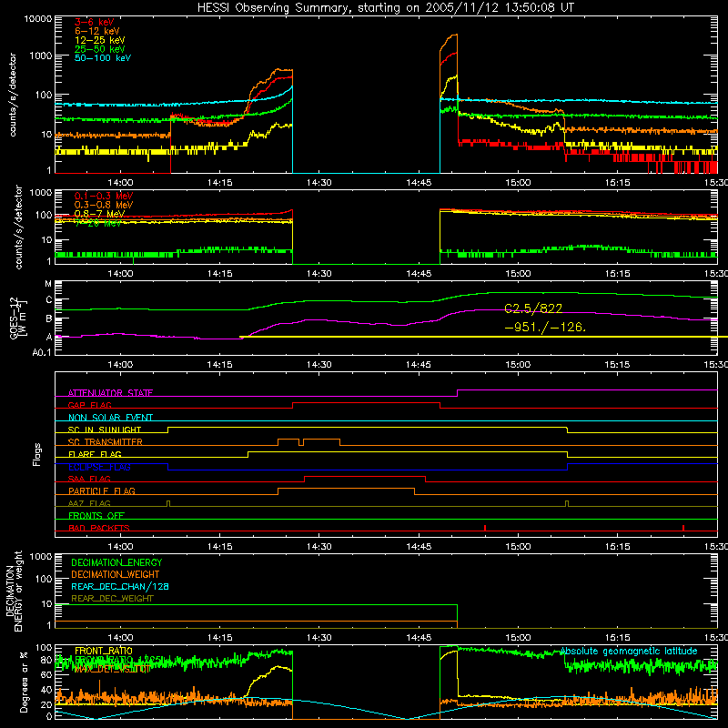Select the cyan 50-100 keV legend label

pyautogui.click(x=103, y=58)
